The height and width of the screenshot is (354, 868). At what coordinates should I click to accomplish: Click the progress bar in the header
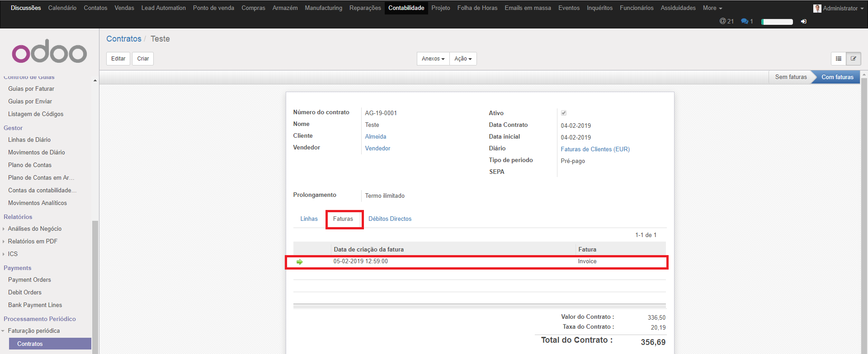click(x=777, y=22)
